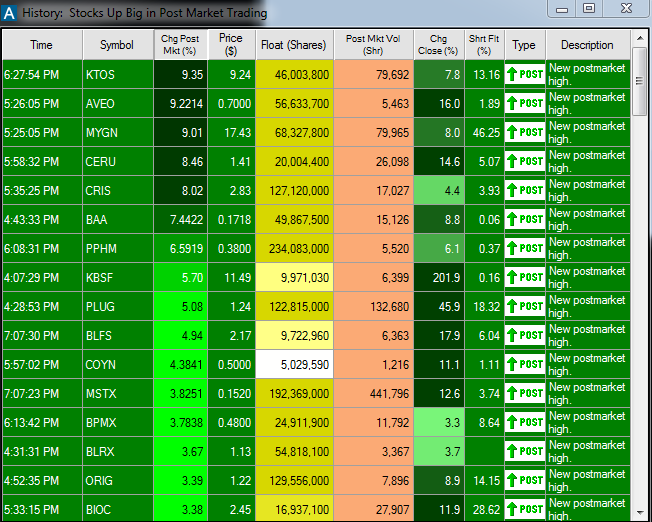Click the POST arrow icon in CERU row
The height and width of the screenshot is (522, 652).
click(525, 161)
